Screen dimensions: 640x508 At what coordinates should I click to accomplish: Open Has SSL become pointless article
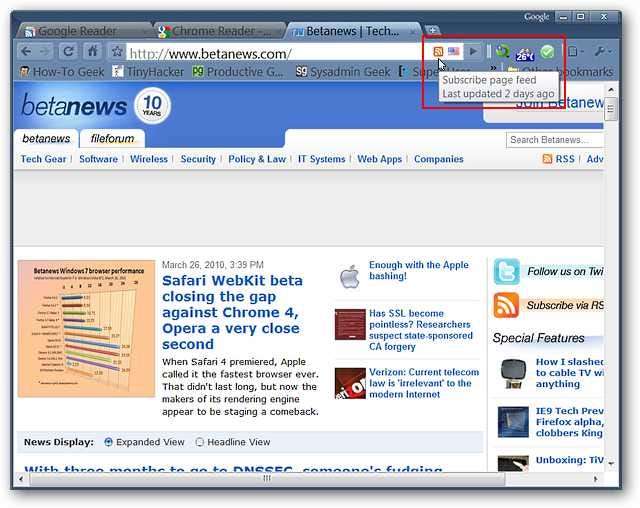[421, 330]
